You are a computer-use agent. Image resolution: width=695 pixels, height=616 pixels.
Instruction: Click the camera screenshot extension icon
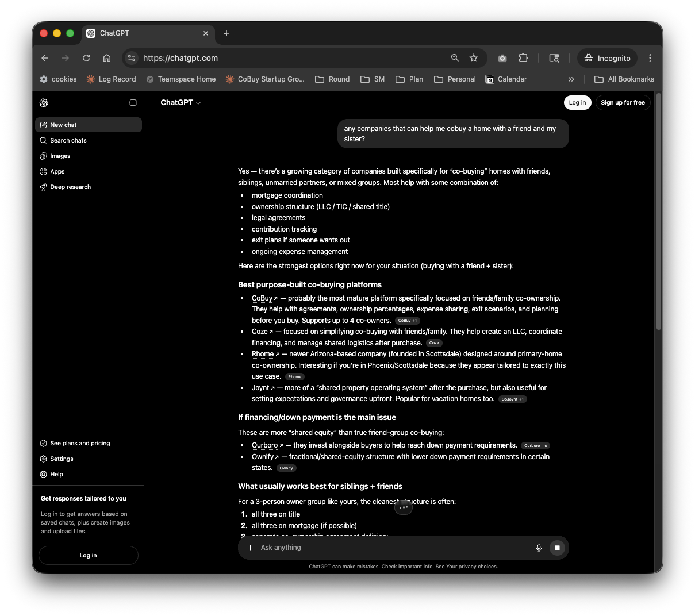pyautogui.click(x=502, y=58)
